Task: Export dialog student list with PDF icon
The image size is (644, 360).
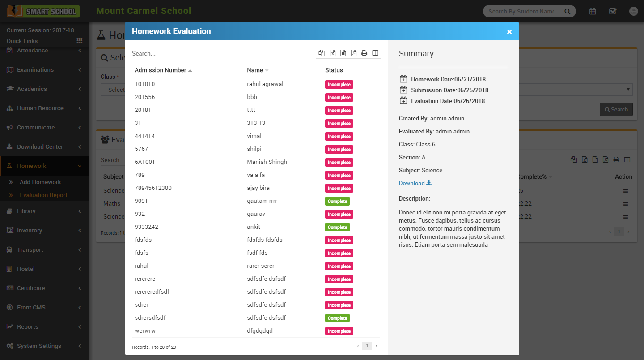Action: pyautogui.click(x=353, y=53)
